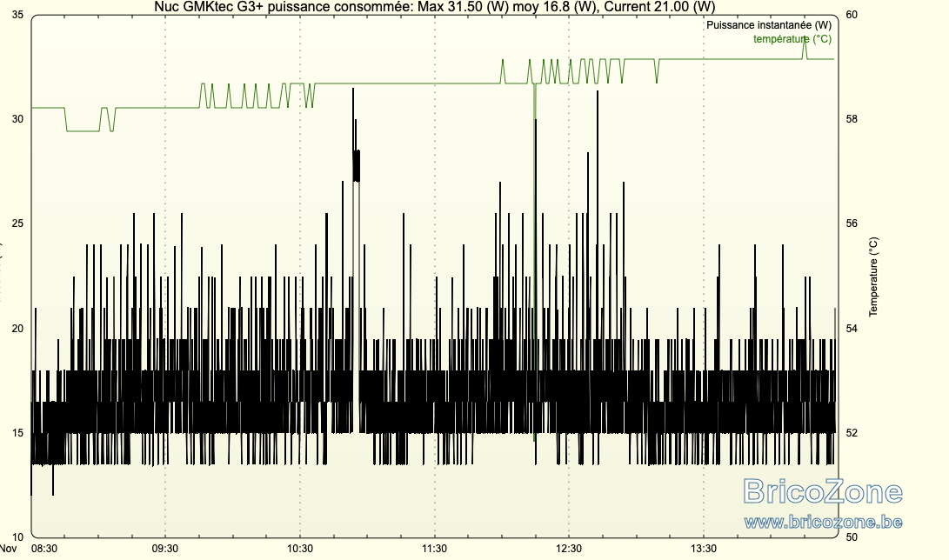Click the x-axis label '11:30'
The height and width of the screenshot is (560, 949).
click(x=434, y=549)
